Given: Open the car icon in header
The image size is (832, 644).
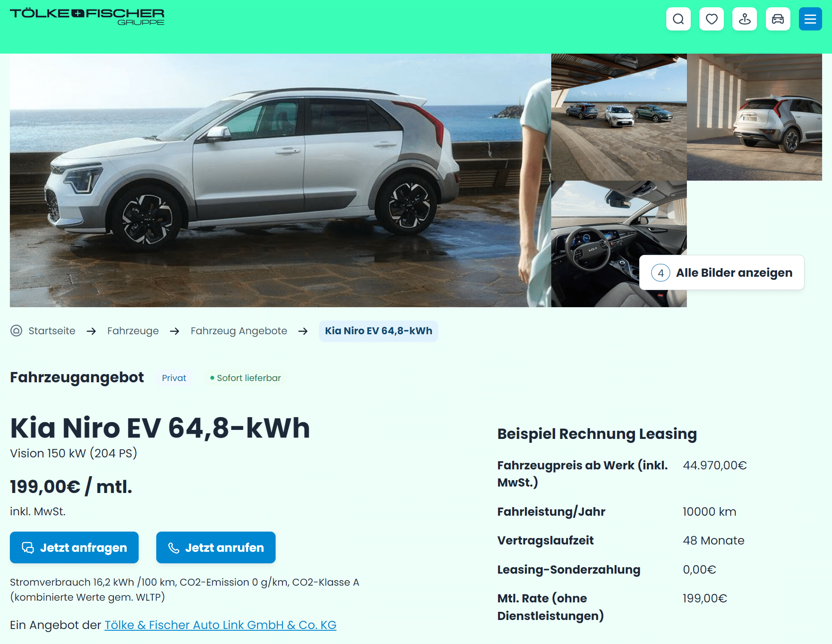Looking at the screenshot, I should [778, 19].
